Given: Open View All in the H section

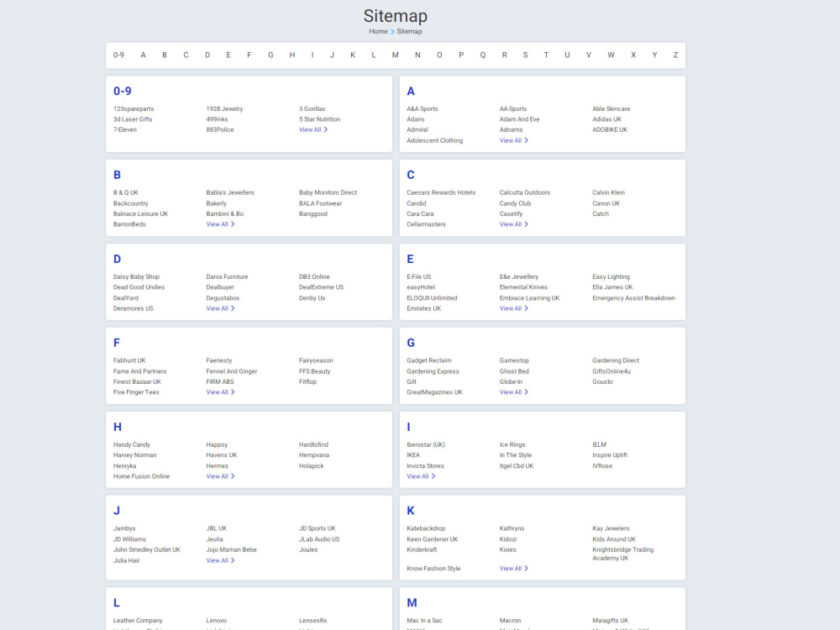Looking at the screenshot, I should point(220,476).
